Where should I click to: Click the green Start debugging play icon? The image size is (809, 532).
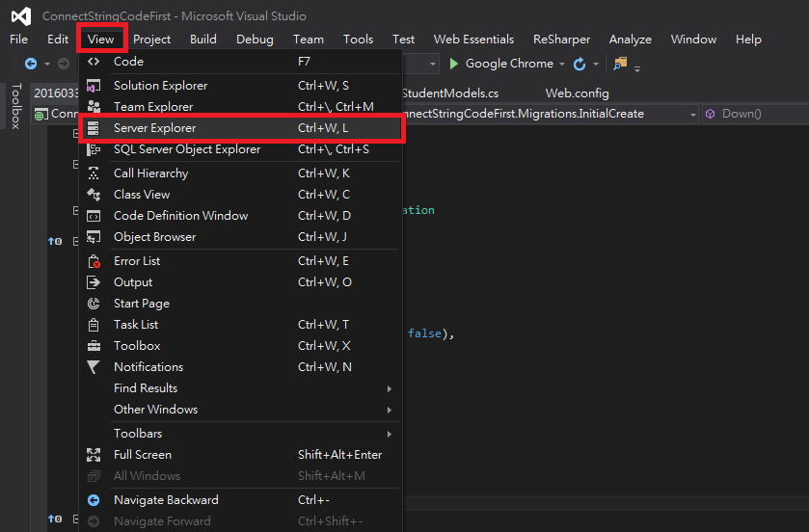pos(453,64)
